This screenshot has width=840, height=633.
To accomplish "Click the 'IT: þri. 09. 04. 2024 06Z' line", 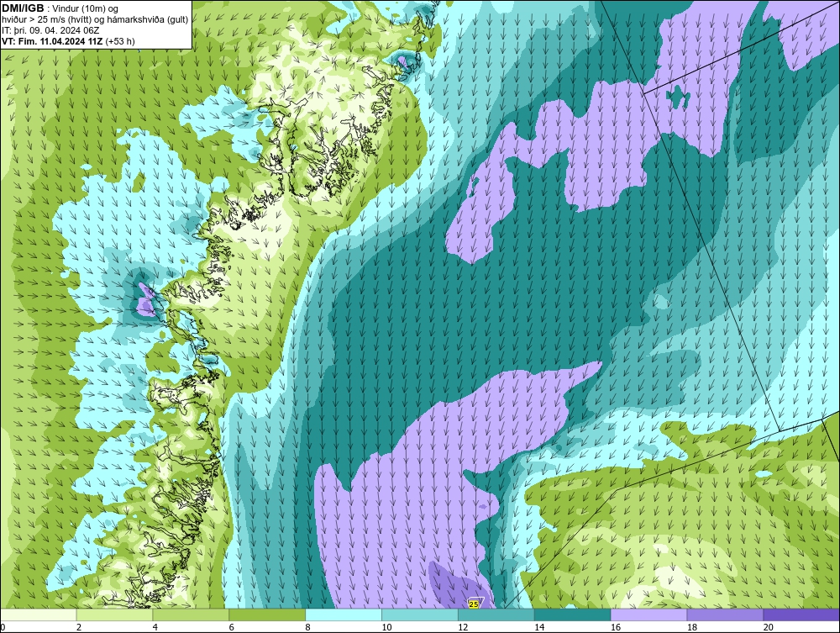I will tap(50, 30).
